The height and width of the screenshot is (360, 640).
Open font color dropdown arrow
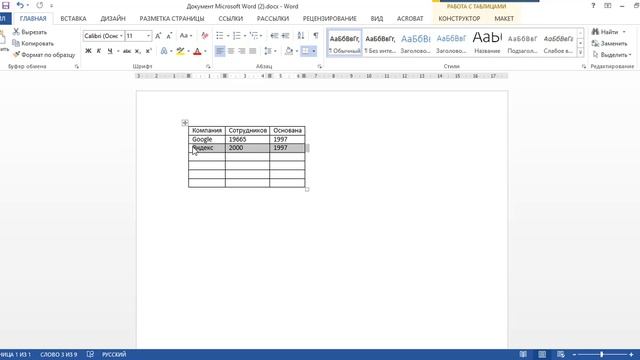205,51
